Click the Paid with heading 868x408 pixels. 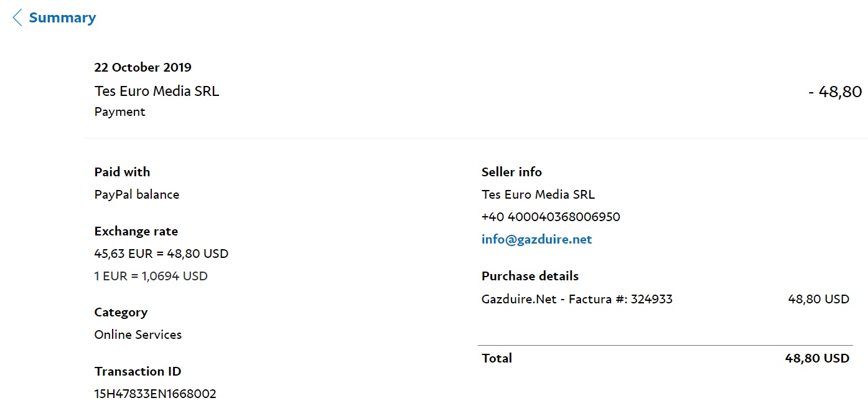point(122,172)
